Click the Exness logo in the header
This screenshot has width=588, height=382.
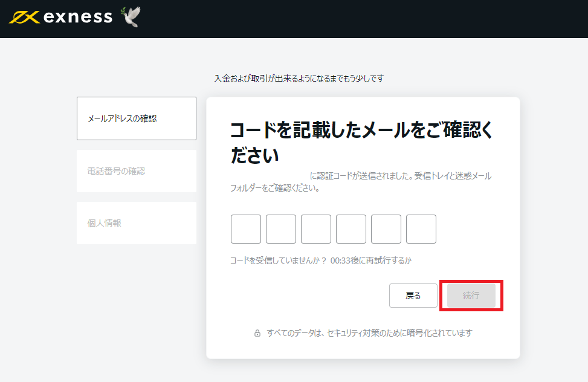[61, 17]
